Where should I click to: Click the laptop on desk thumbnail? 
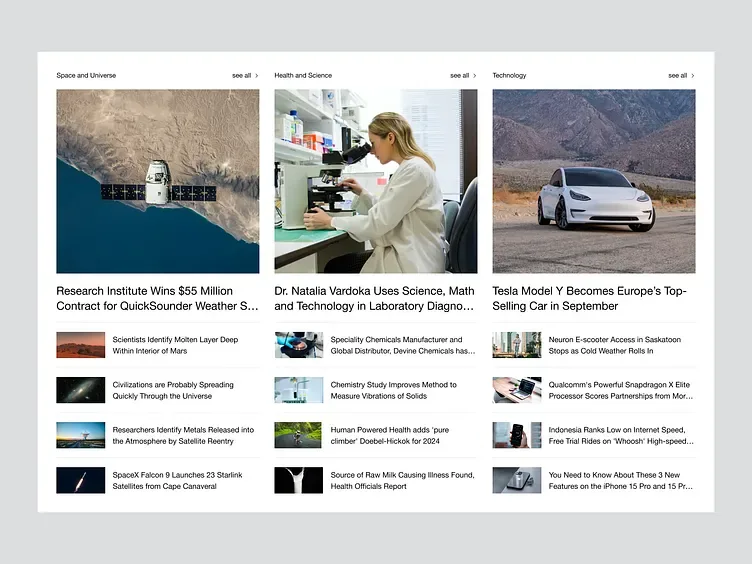(x=517, y=390)
